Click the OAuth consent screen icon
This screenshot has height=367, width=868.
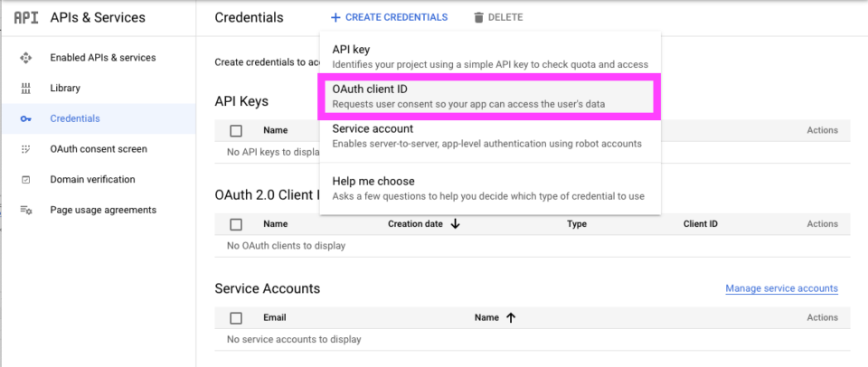pos(25,149)
